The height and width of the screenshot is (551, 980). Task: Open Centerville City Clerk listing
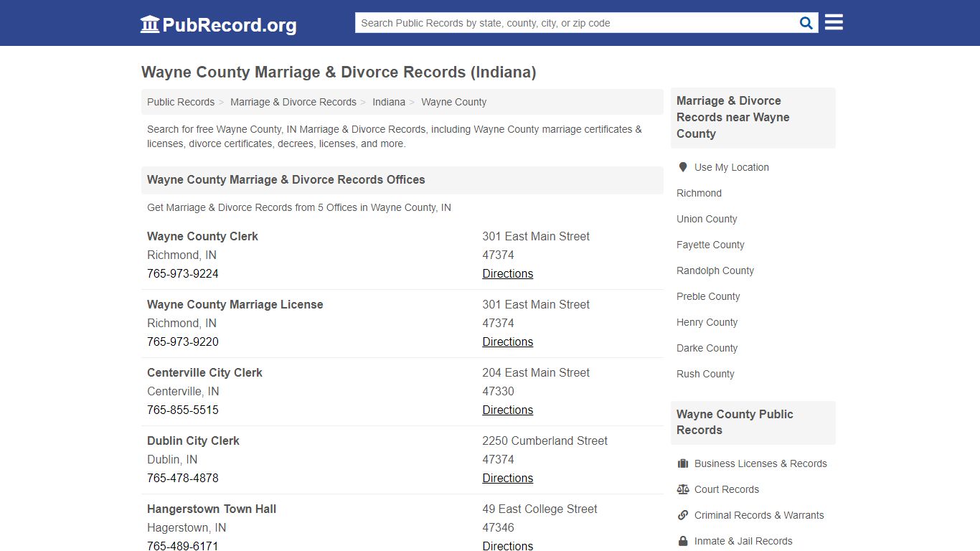(x=204, y=372)
